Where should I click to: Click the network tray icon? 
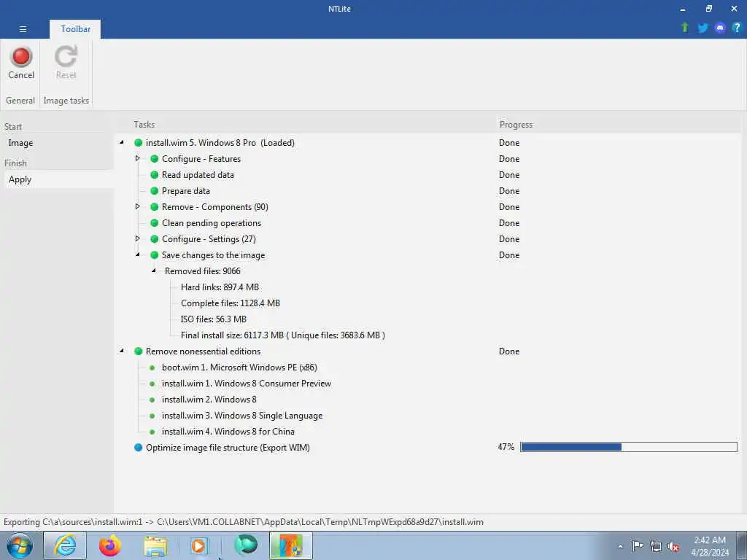click(656, 546)
